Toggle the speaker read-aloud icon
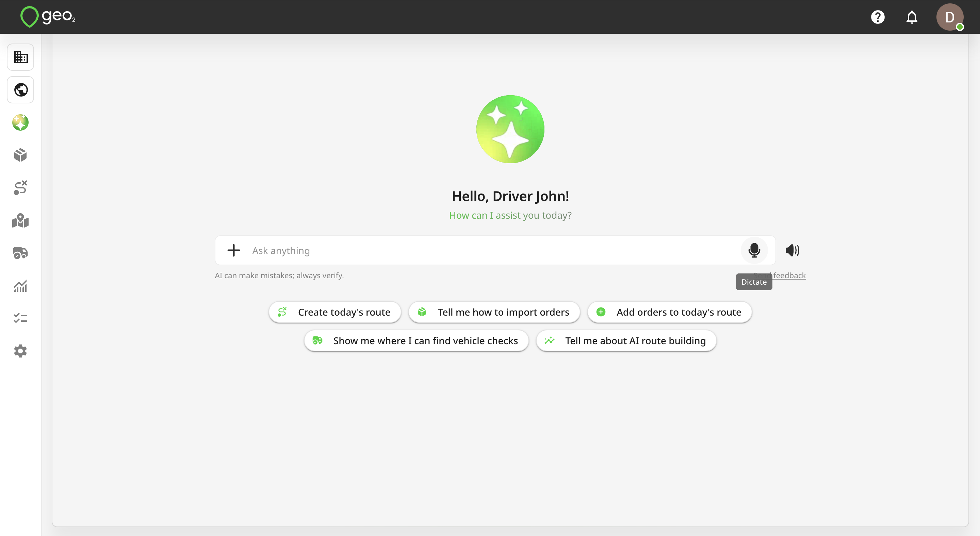Screen dimensions: 980x536 coord(793,251)
